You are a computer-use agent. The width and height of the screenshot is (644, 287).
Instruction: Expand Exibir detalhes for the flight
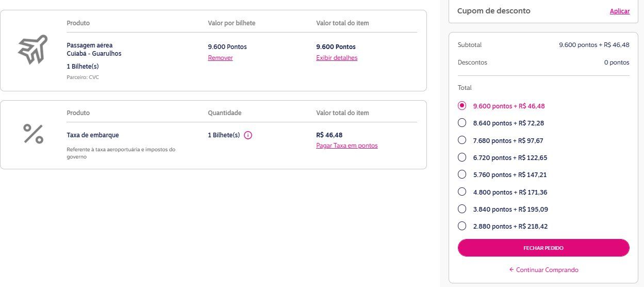tap(337, 58)
